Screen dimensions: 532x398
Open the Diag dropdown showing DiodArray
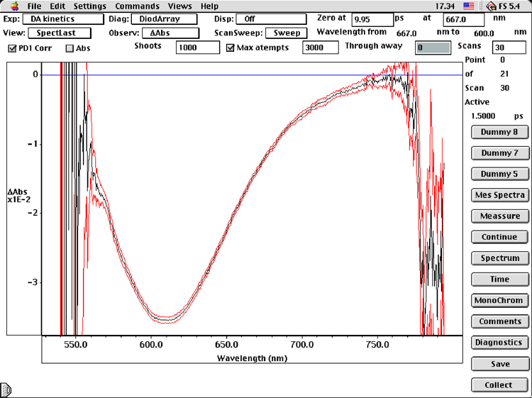165,19
